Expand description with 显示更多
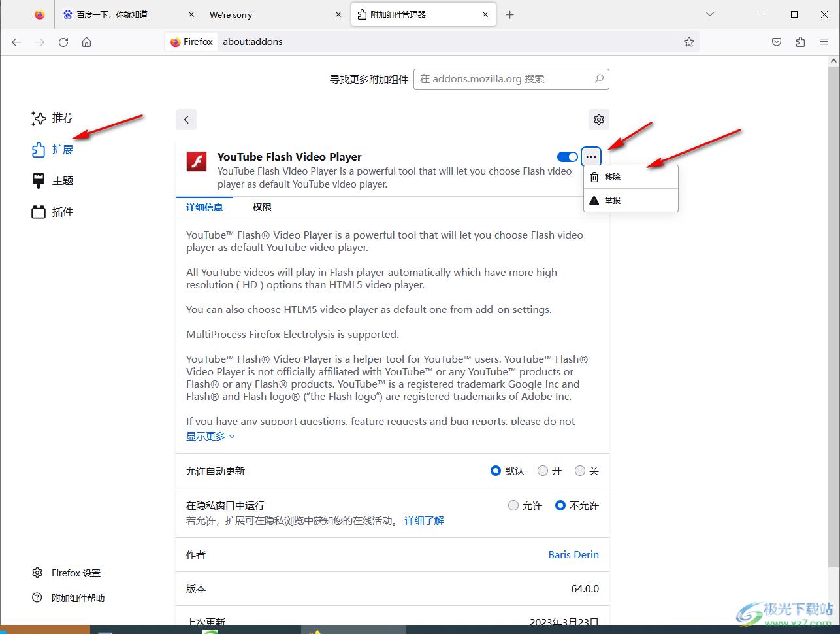This screenshot has width=840, height=634. [x=210, y=436]
